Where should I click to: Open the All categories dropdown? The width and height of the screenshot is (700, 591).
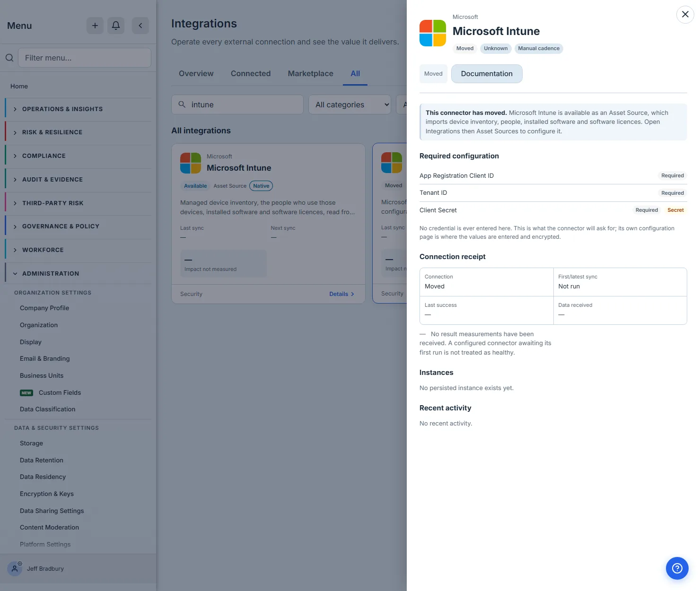tap(350, 104)
